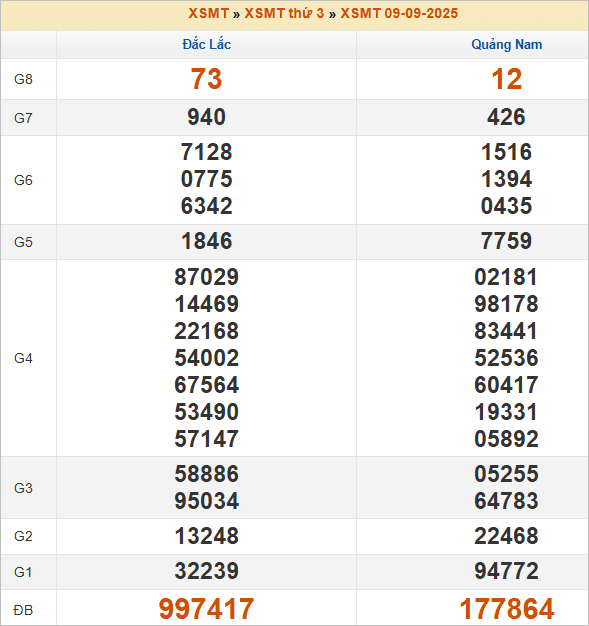Click G4 number 22168
The height and width of the screenshot is (626, 589).
pos(206,331)
